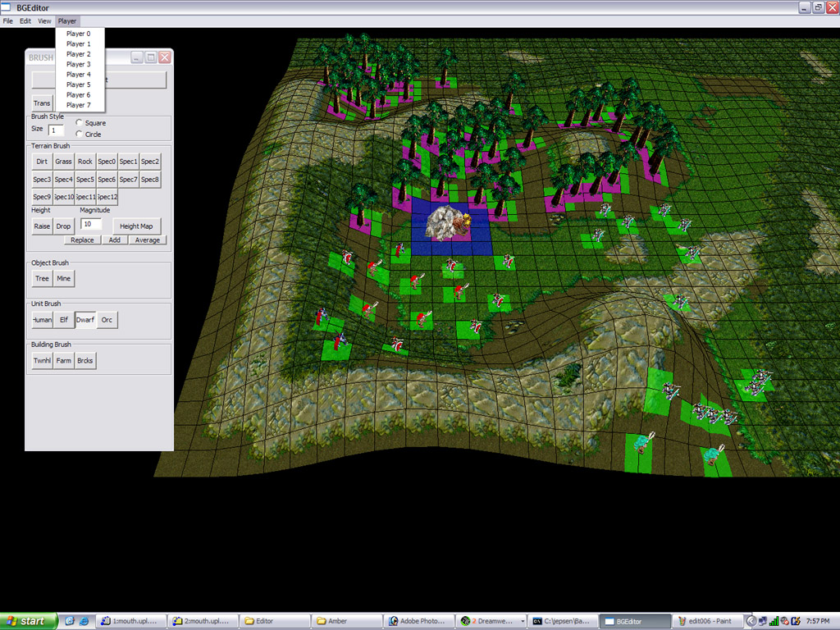Open the View menu

click(44, 21)
